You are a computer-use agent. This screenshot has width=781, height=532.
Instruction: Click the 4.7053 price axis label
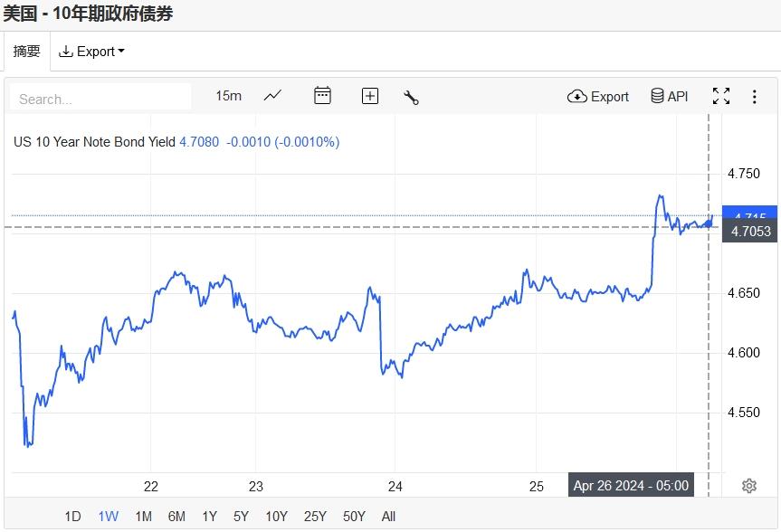(751, 232)
